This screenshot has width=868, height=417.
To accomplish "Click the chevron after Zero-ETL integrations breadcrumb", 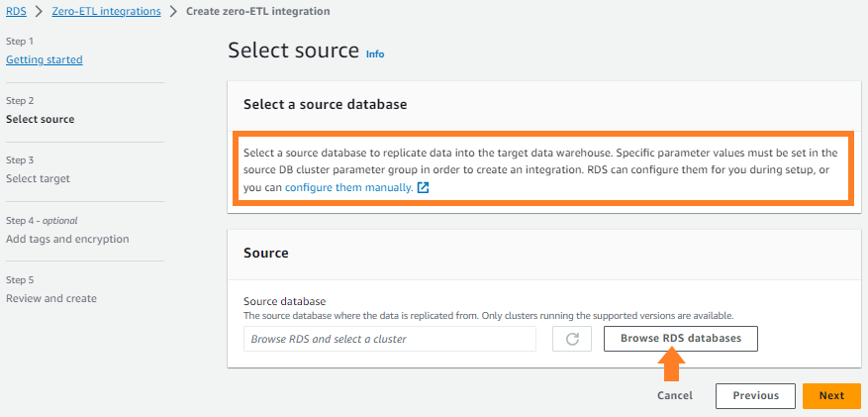I will point(175,11).
